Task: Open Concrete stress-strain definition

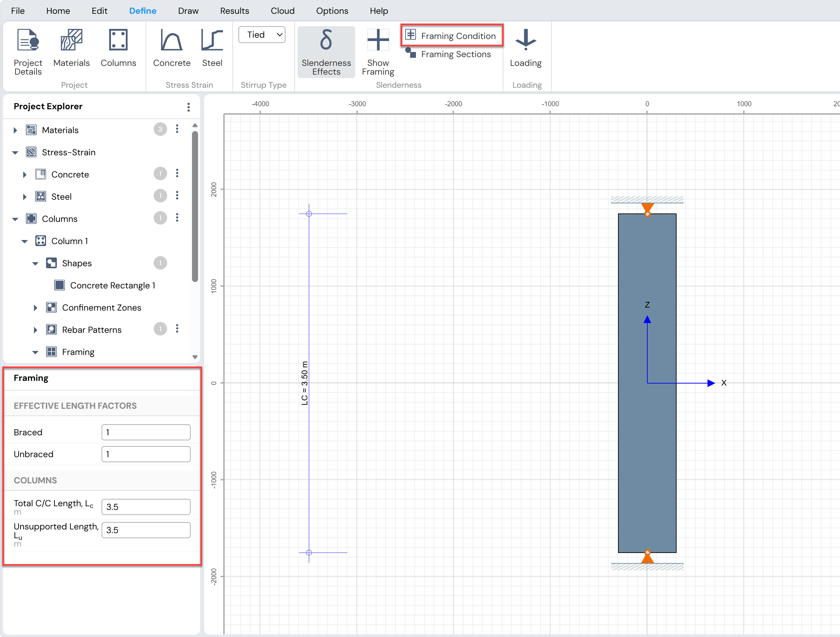Action: click(x=171, y=48)
